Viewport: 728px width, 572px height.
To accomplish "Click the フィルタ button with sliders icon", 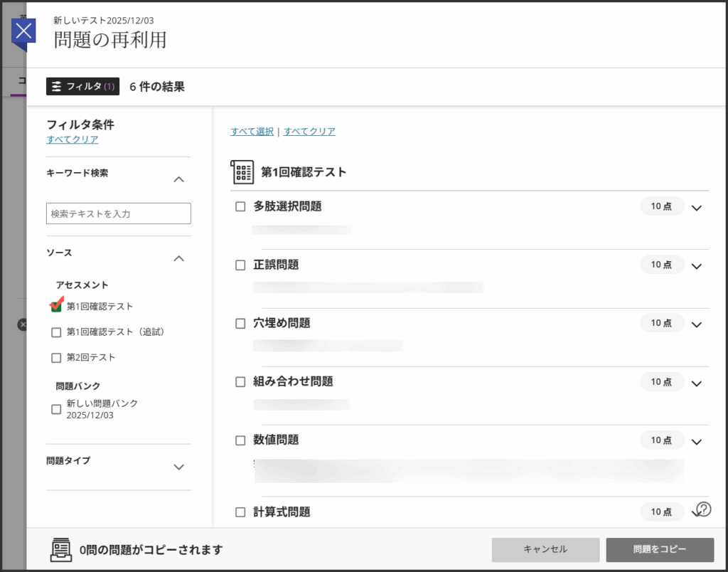I will [x=82, y=87].
